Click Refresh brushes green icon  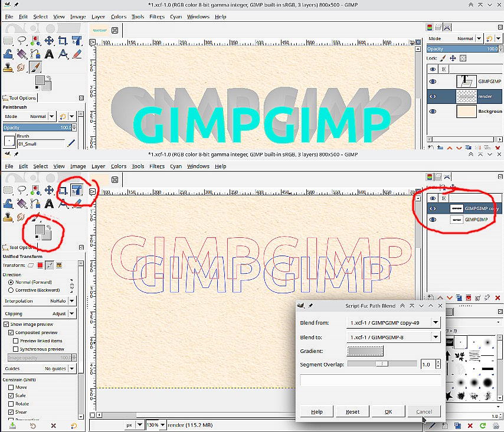click(483, 426)
